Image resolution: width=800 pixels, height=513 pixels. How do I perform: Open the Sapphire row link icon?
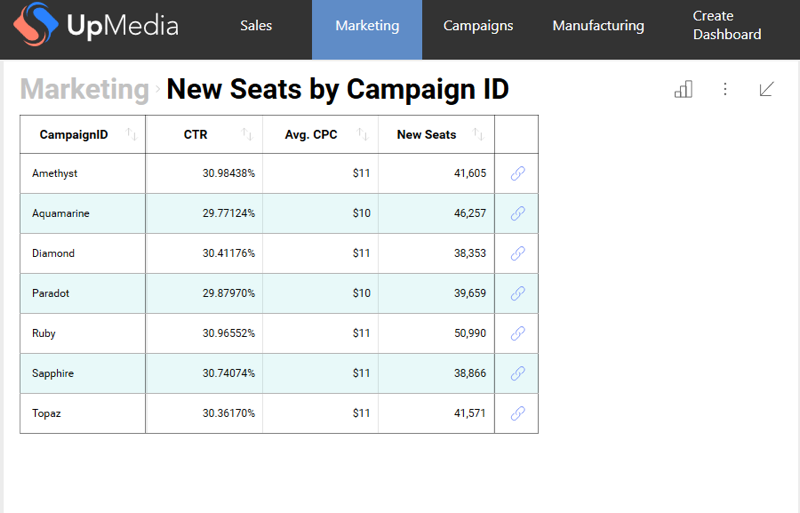click(517, 373)
